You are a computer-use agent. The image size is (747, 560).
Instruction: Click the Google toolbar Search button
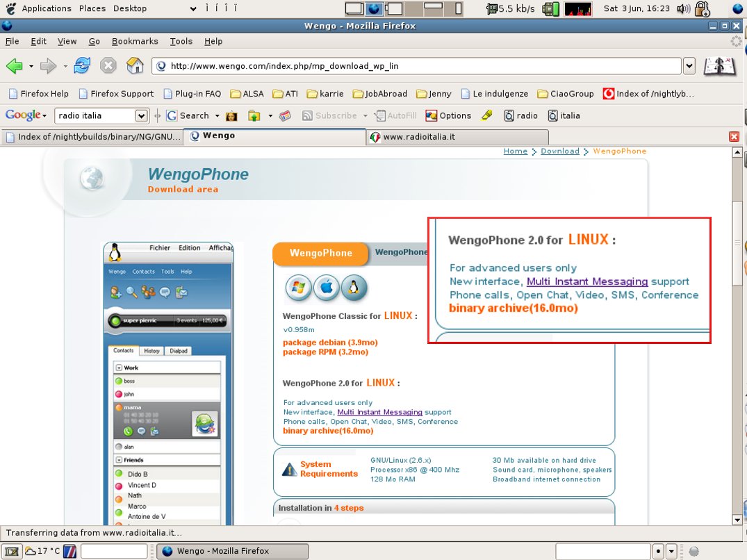[x=188, y=116]
